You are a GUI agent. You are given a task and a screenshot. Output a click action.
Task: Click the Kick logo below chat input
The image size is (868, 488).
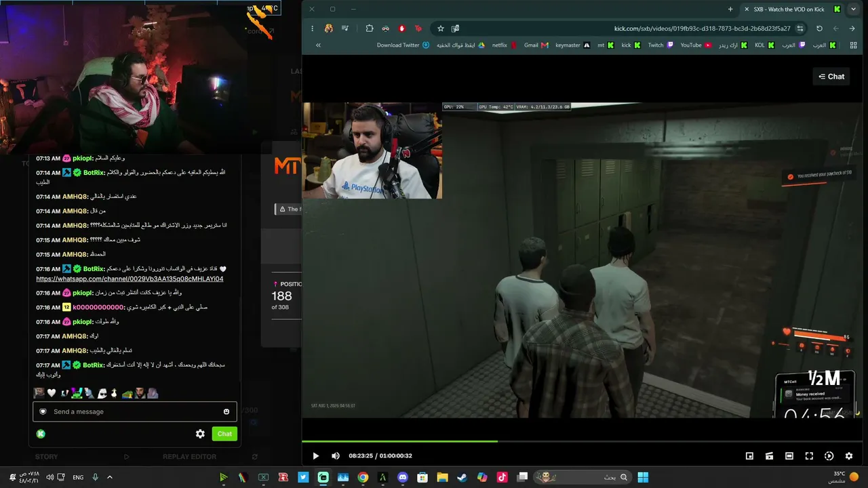41,434
